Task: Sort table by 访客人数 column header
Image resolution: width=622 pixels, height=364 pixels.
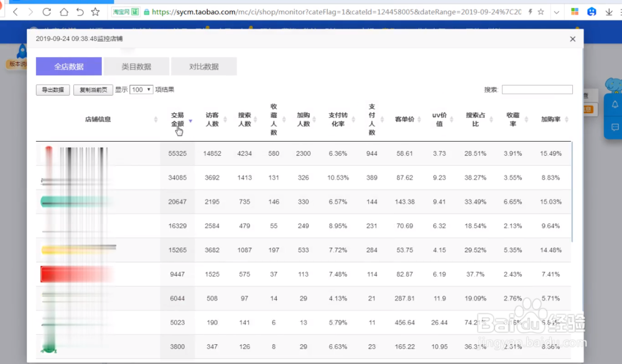Action: tap(212, 120)
